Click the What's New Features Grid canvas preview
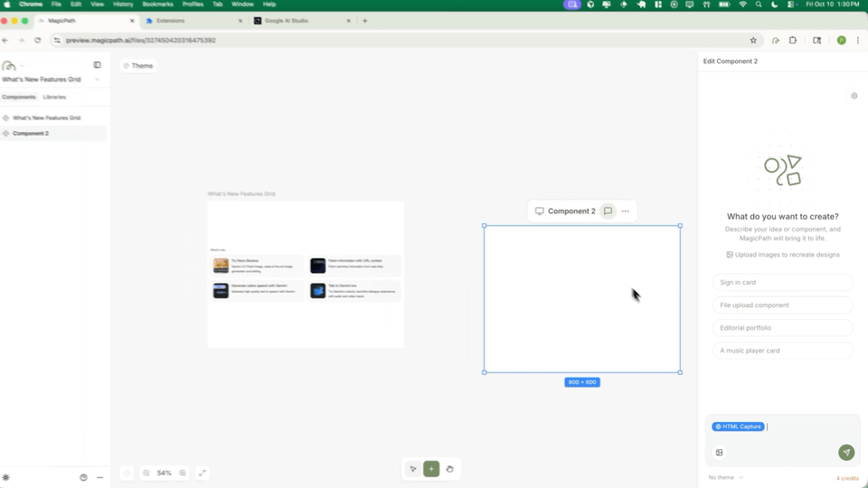The height and width of the screenshot is (488, 868). pyautogui.click(x=306, y=274)
